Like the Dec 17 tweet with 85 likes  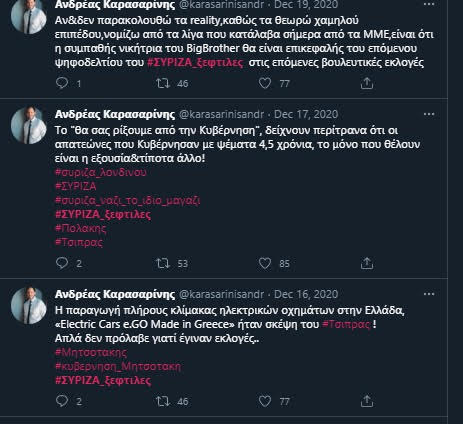[x=265, y=263]
